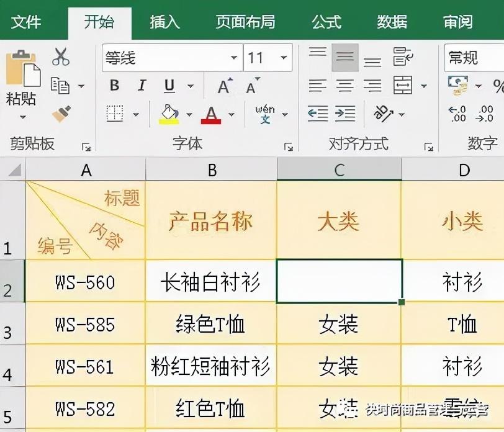Open font settings dialog launcher
Screen dimensions: 504x432
tap(289, 147)
